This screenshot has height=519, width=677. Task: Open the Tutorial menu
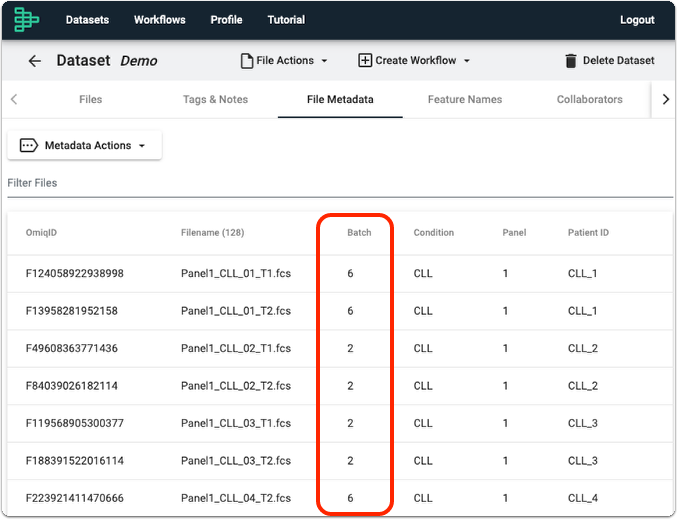286,20
